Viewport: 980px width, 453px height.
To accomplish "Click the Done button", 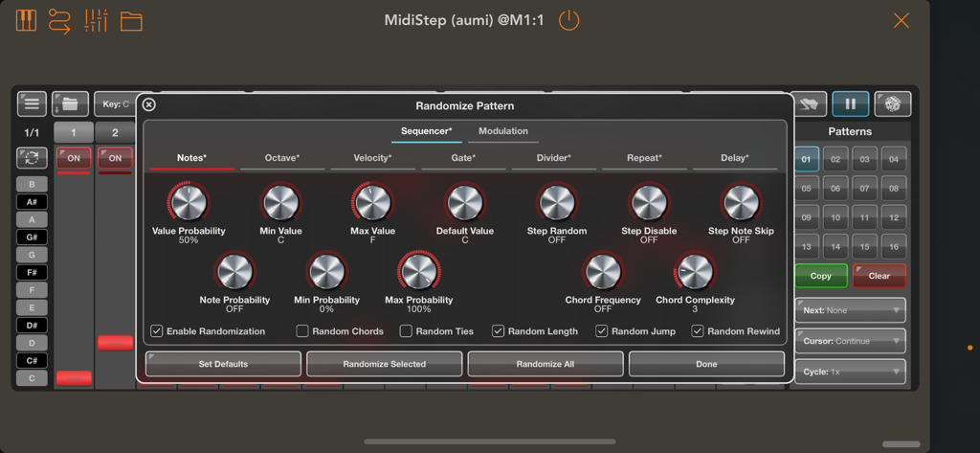I will tap(706, 364).
